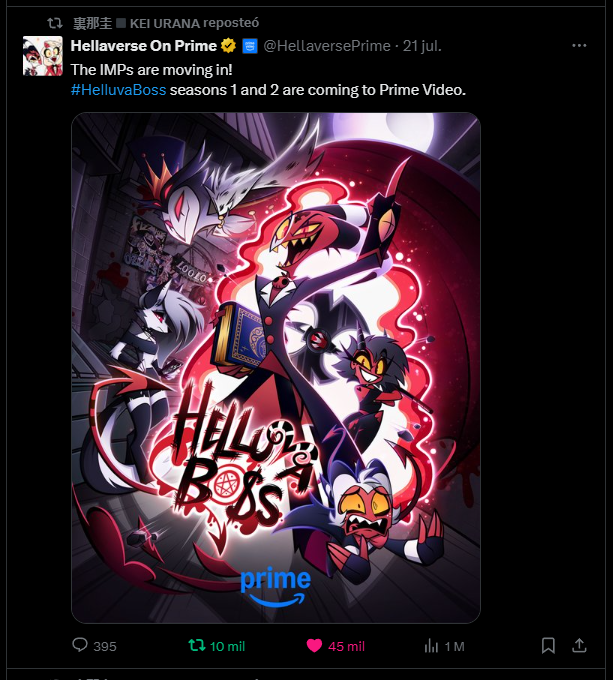Viewport: 613px width, 680px height.
Task: Open the reply icon showing 395 comments
Action: click(80, 645)
